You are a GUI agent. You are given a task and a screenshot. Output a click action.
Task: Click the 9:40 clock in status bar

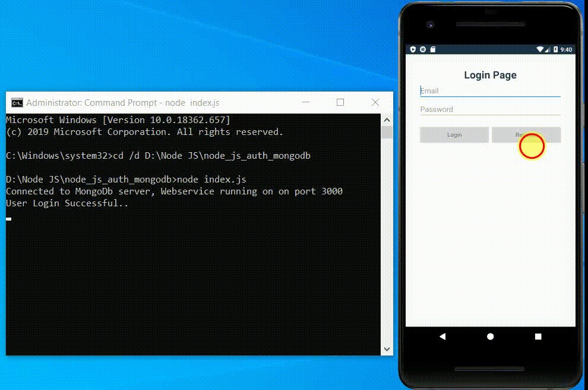(565, 49)
